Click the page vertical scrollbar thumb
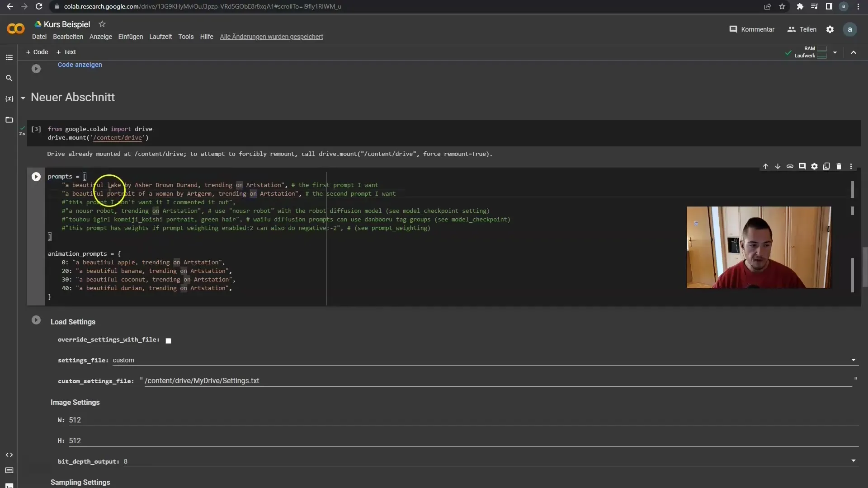 point(865,267)
